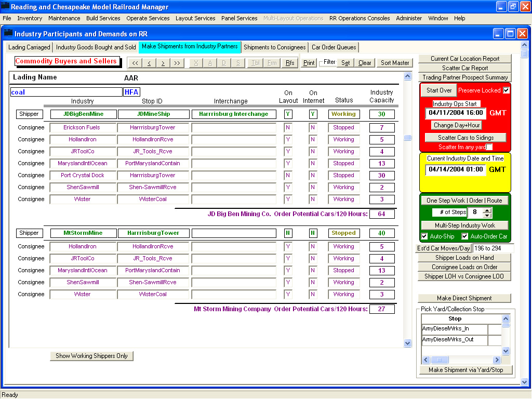Click the Print button
Image resolution: width=532 pixels, height=399 pixels.
click(309, 63)
